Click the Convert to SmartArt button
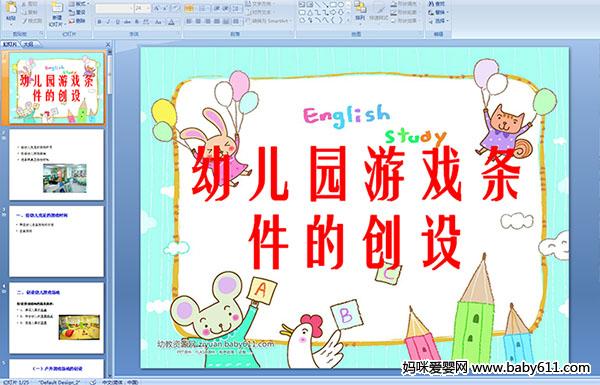The width and height of the screenshot is (600, 385). click(269, 21)
